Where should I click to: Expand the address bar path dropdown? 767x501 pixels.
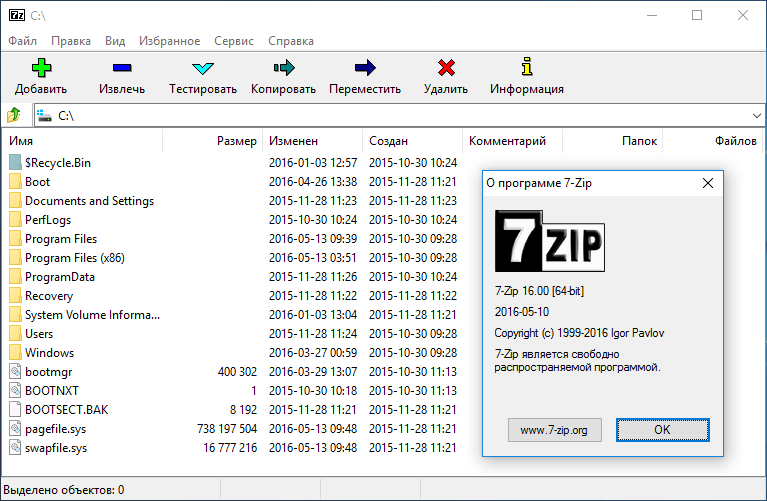756,116
